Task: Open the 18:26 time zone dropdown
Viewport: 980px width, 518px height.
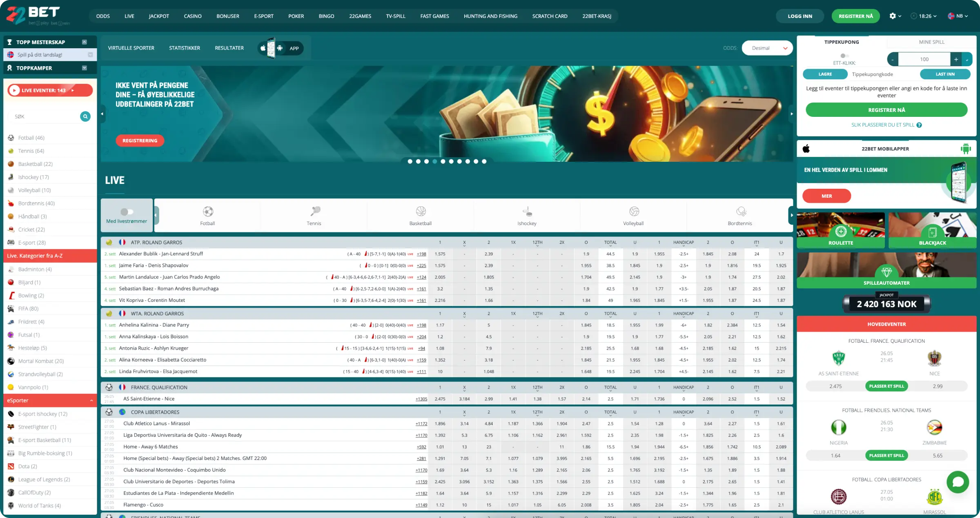Action: 924,16
